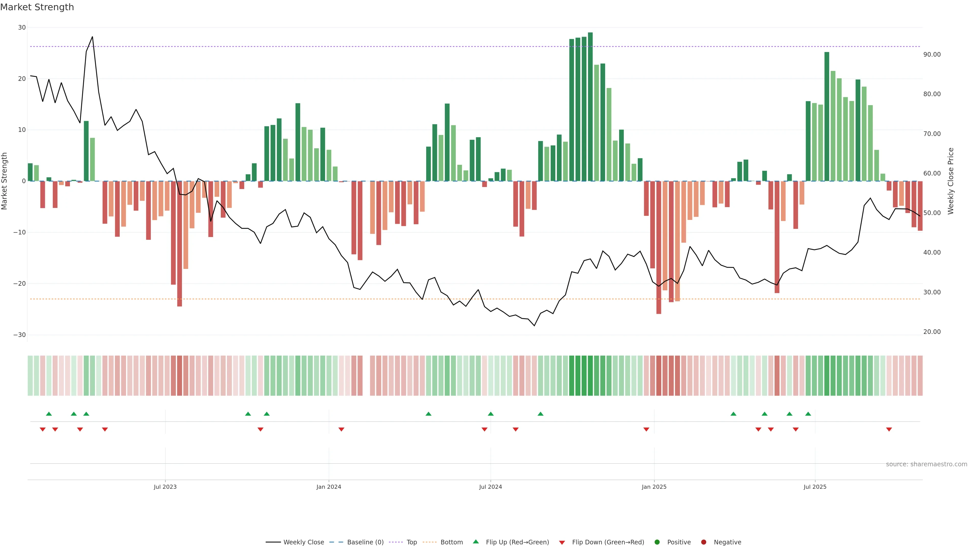Click the Jan 2024 x-axis label
The image size is (980, 551).
point(329,487)
